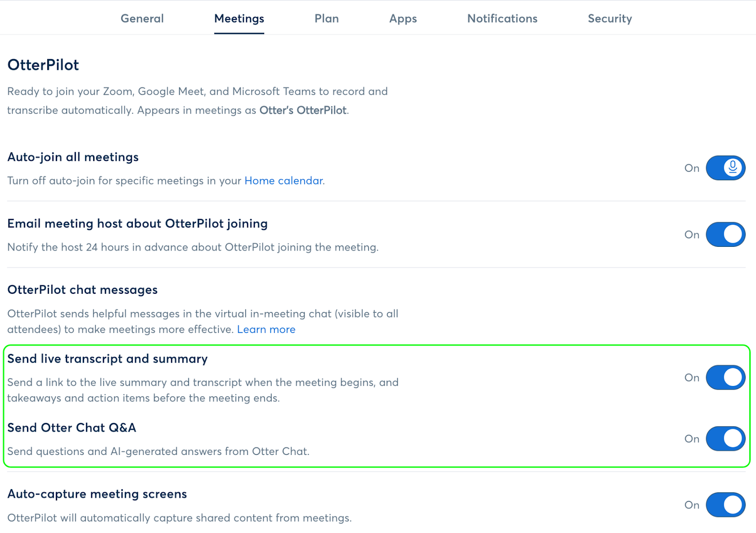The width and height of the screenshot is (756, 533).
Task: Click the On label for Auto-capture meeting screens
Action: click(692, 505)
